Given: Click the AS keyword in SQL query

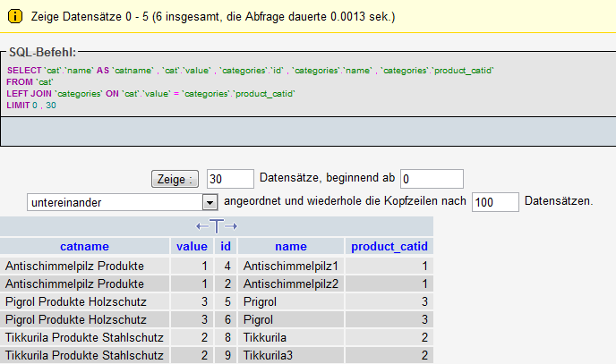Looking at the screenshot, I should [103, 71].
